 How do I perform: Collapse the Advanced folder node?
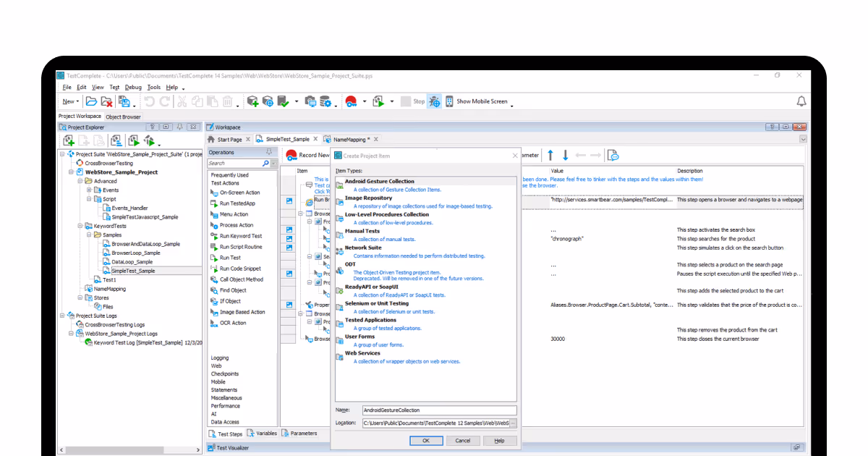(80, 182)
